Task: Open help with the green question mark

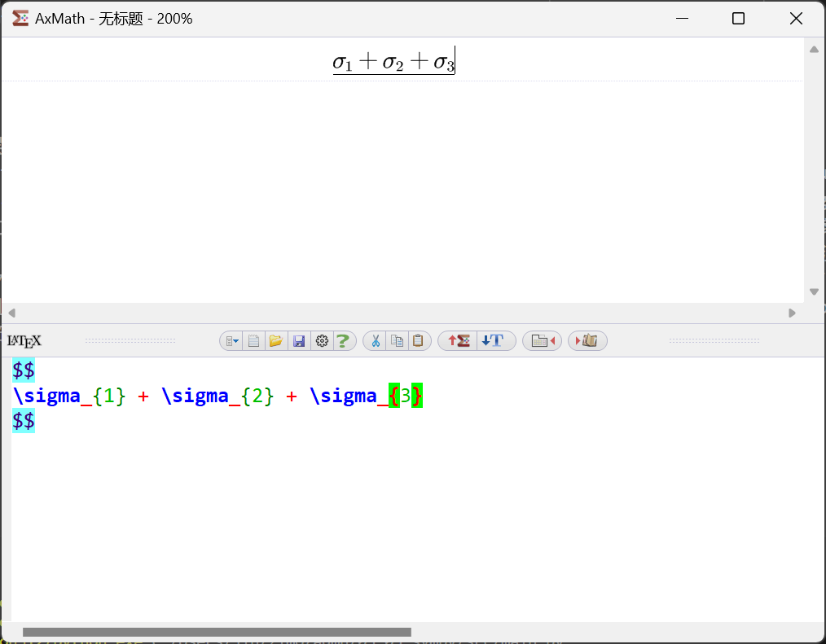Action: click(344, 341)
